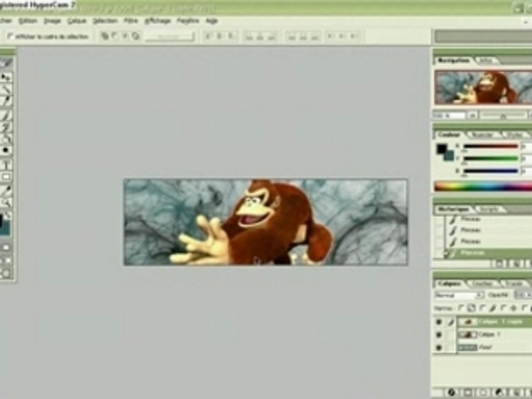The width and height of the screenshot is (532, 399).
Task: Move the Navigation zoom slider
Action: point(503,116)
